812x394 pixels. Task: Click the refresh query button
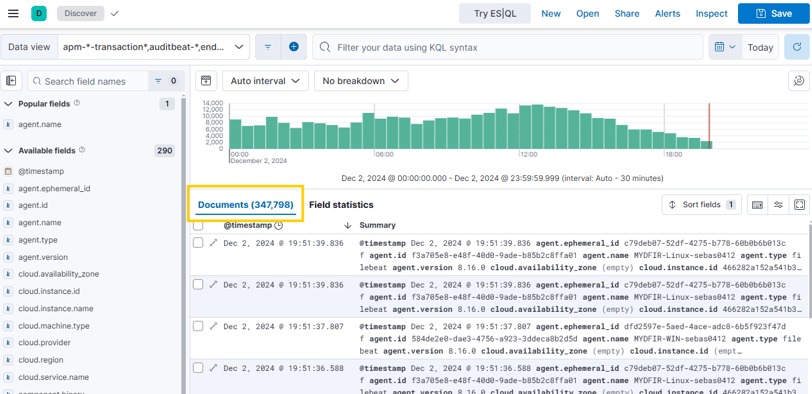(x=798, y=47)
